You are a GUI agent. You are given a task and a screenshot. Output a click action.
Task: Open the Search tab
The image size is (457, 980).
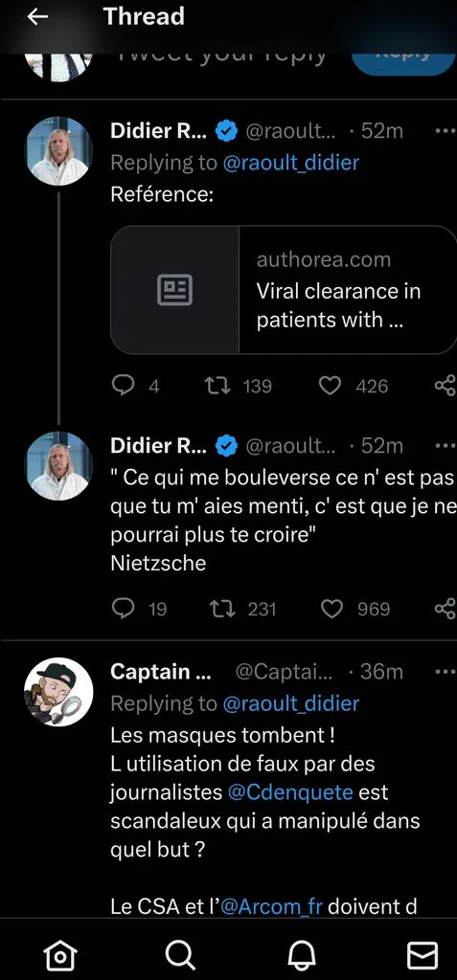(x=181, y=954)
